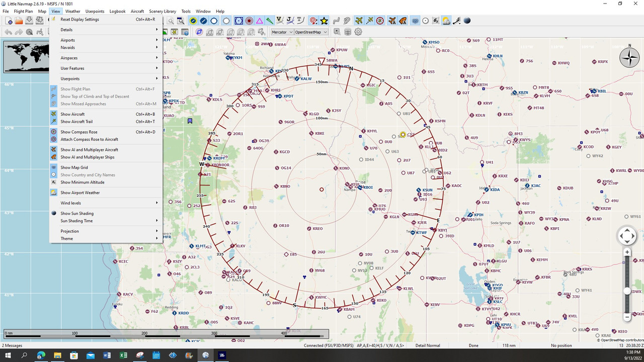Toggle the wind barb toolbar icon

tap(456, 21)
